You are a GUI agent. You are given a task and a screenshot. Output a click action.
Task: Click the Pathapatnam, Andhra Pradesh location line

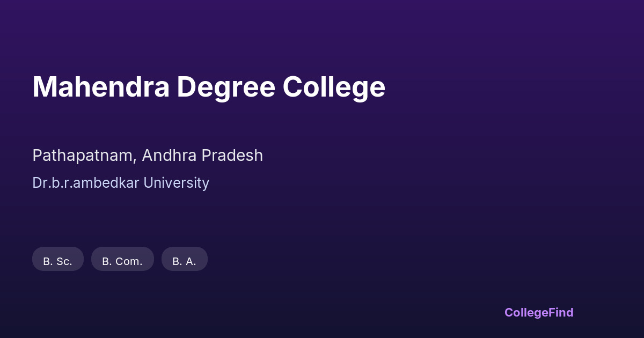click(148, 156)
